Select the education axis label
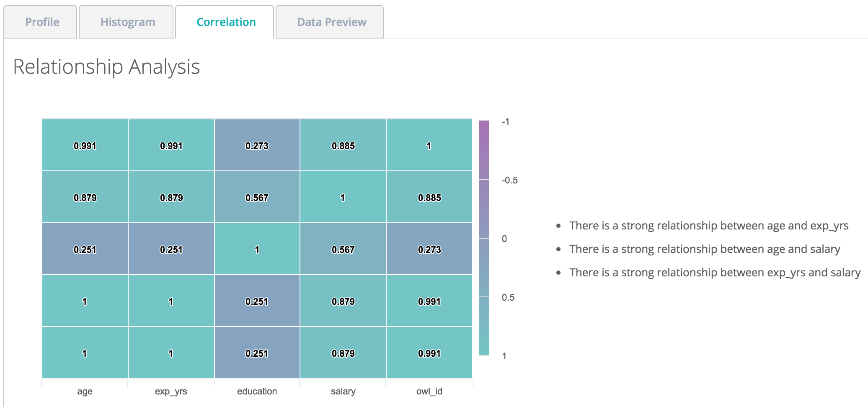The image size is (868, 407). [x=257, y=392]
